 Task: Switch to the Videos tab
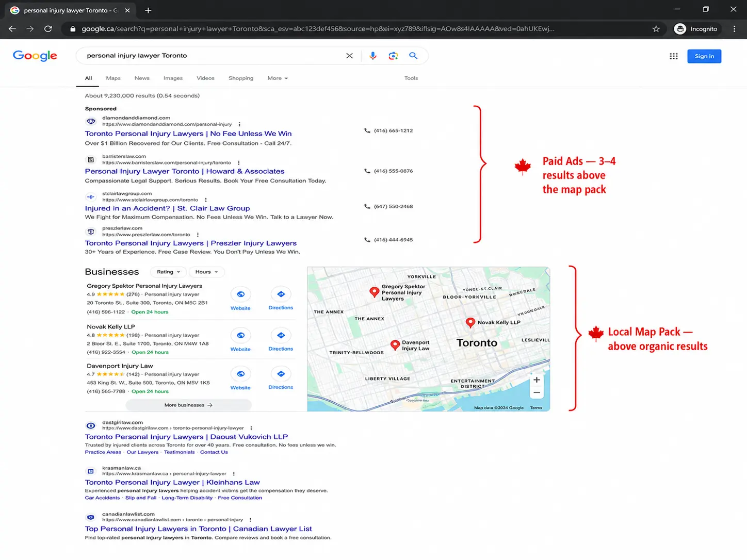[x=205, y=78]
